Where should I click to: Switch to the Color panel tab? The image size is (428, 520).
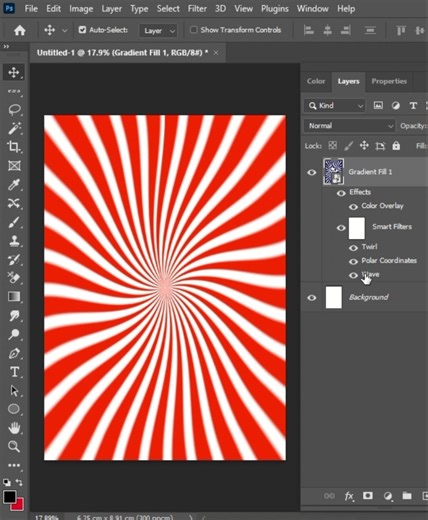click(x=316, y=81)
